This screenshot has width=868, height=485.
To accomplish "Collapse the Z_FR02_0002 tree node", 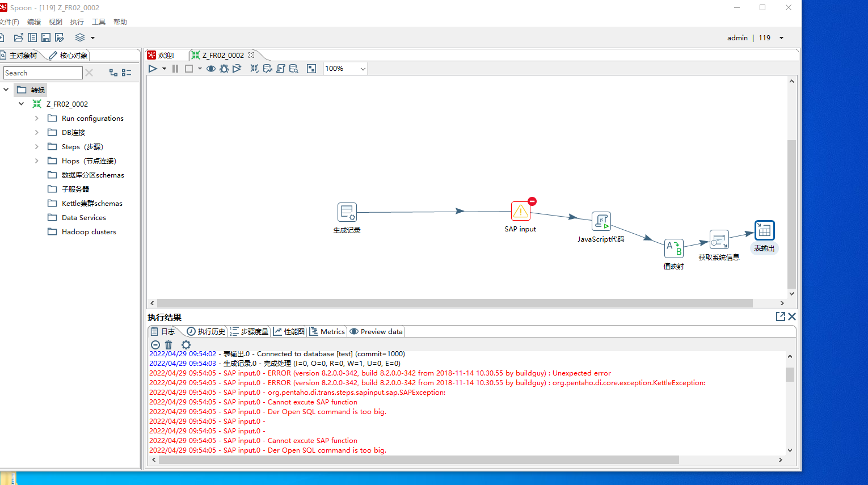I will (x=21, y=104).
